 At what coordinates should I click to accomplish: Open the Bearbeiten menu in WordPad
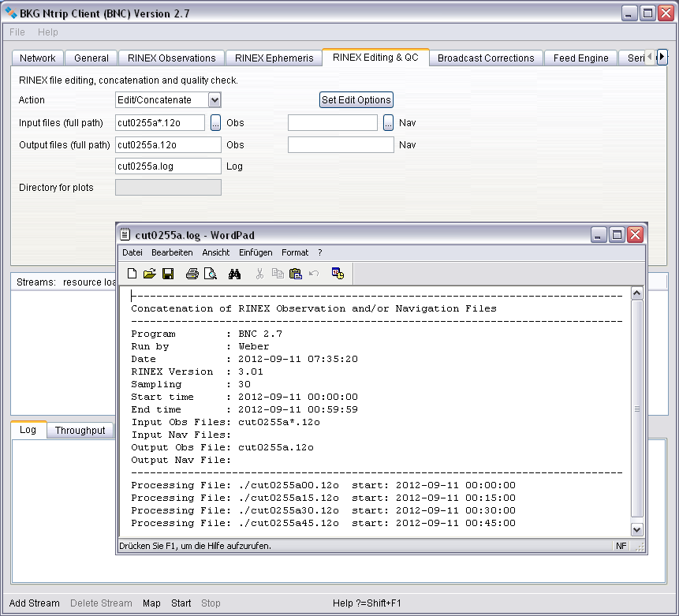tap(172, 252)
